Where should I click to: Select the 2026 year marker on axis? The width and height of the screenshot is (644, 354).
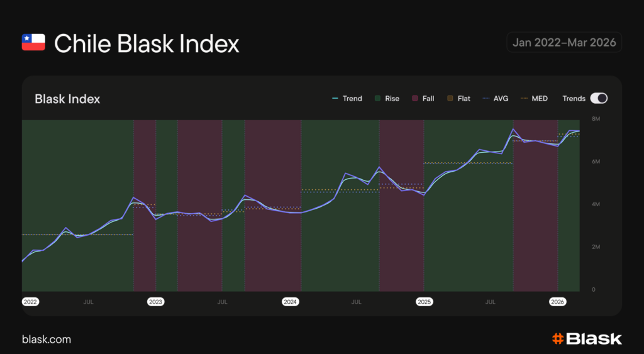(x=558, y=302)
